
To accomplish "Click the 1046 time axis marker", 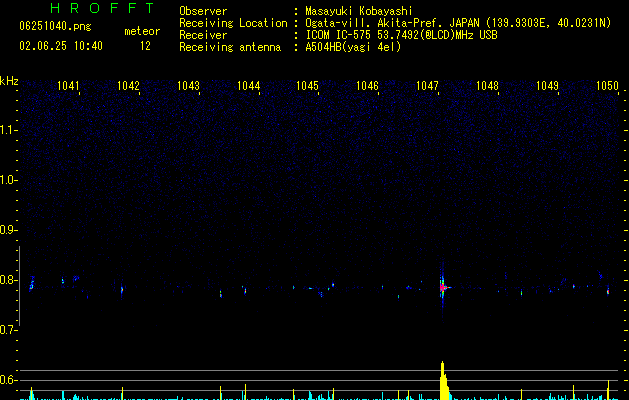I will 367,86.
